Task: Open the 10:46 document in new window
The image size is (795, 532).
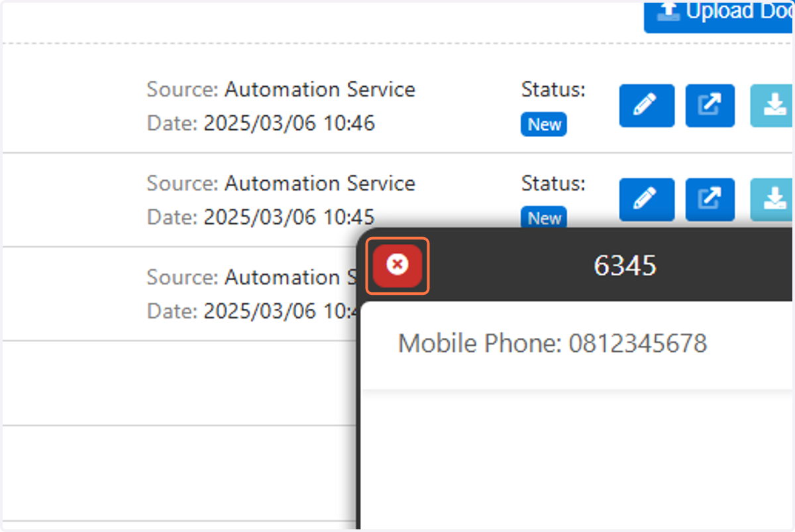Action: (x=710, y=106)
